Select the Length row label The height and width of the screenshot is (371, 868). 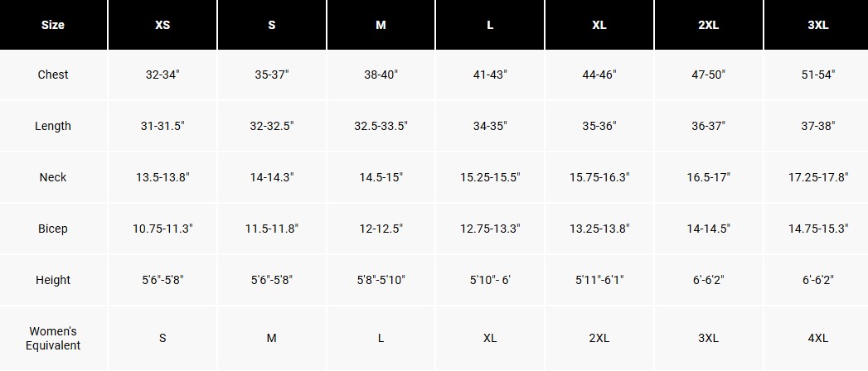(53, 126)
